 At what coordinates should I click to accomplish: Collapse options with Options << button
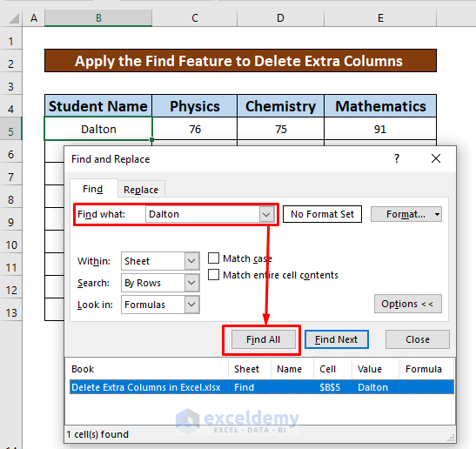click(x=408, y=304)
